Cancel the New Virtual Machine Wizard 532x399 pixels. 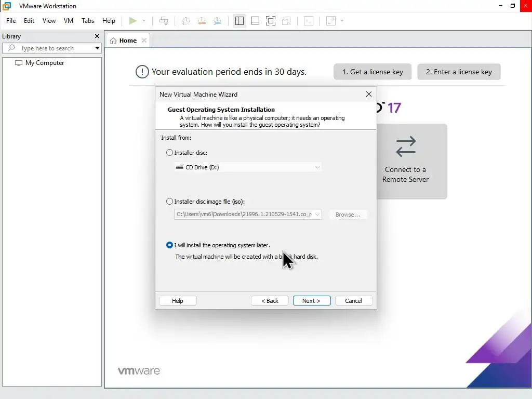coord(353,301)
